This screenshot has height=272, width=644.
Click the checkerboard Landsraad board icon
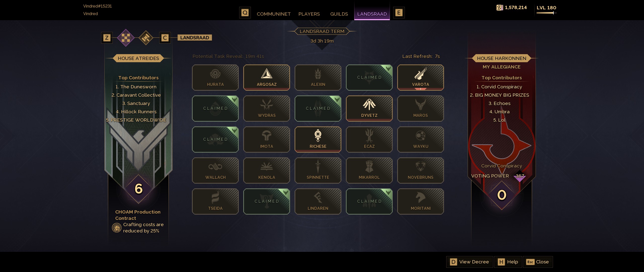[126, 38]
